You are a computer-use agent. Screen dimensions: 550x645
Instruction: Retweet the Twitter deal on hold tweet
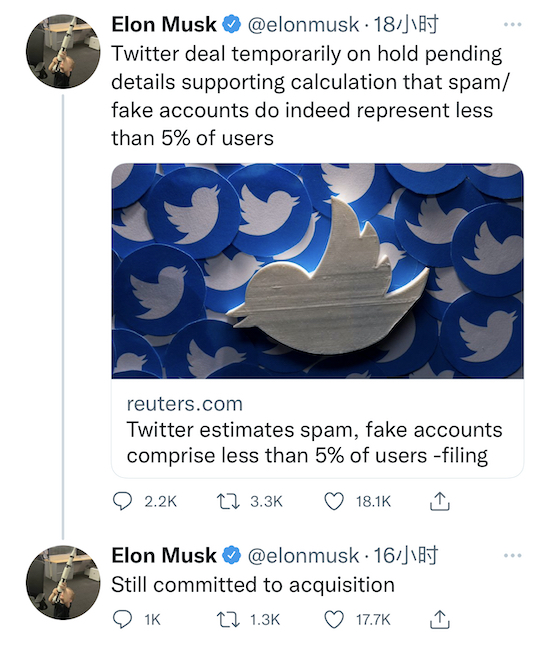[x=228, y=501]
